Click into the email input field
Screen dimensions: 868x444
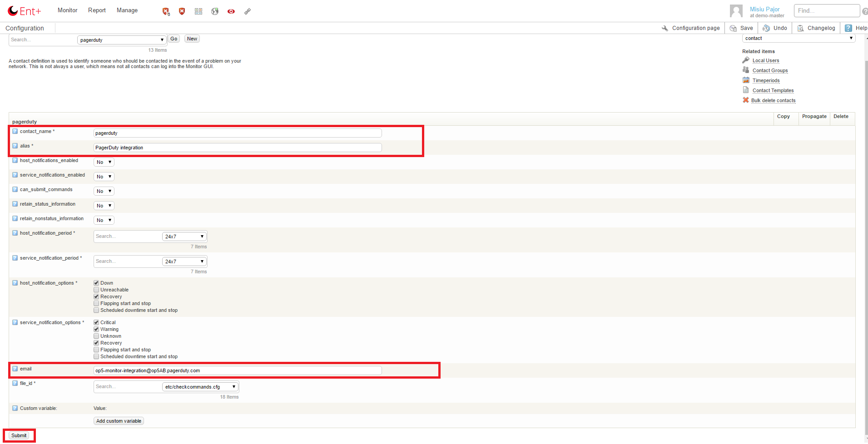coord(238,370)
